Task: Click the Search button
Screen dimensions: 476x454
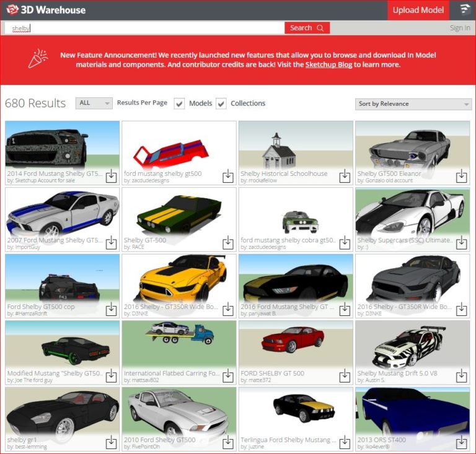Action: coord(307,28)
